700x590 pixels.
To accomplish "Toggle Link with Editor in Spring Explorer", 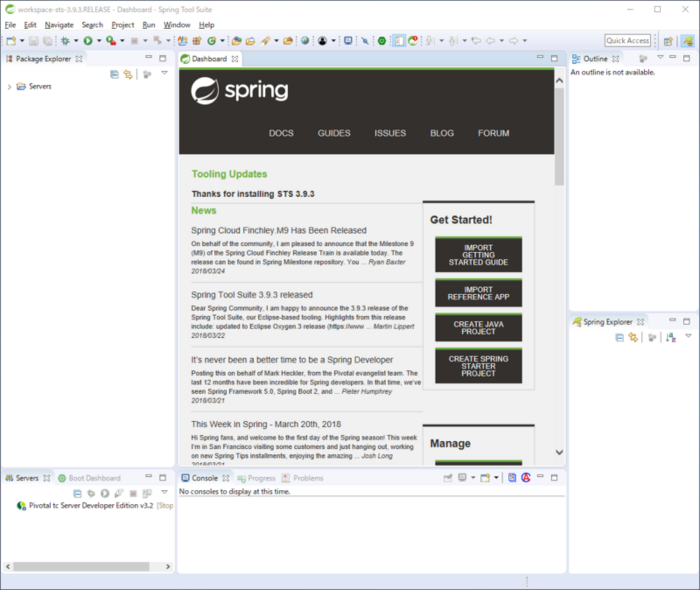I will tap(633, 337).
